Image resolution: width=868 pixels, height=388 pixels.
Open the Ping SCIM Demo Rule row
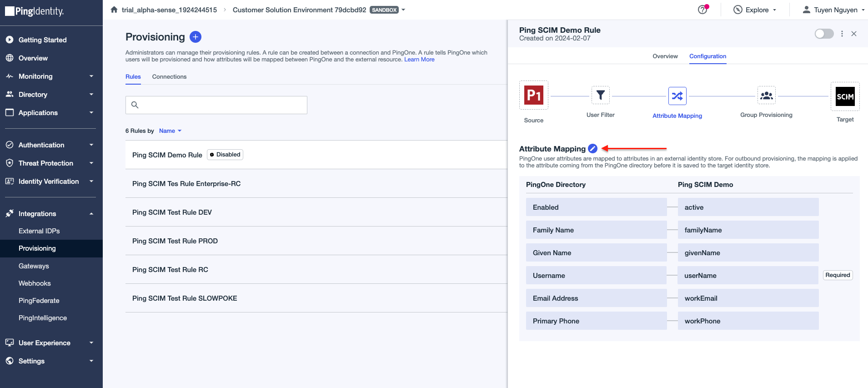coord(316,155)
